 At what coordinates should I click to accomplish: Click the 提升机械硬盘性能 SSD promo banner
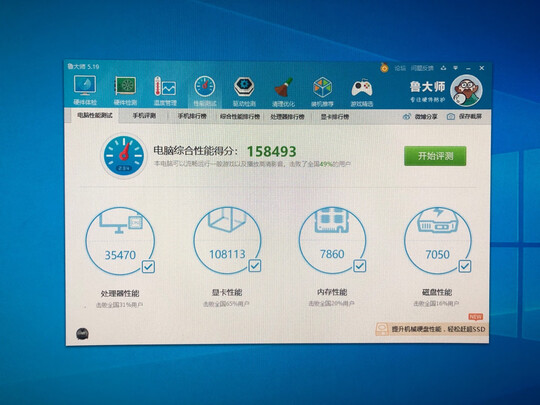pos(432,329)
